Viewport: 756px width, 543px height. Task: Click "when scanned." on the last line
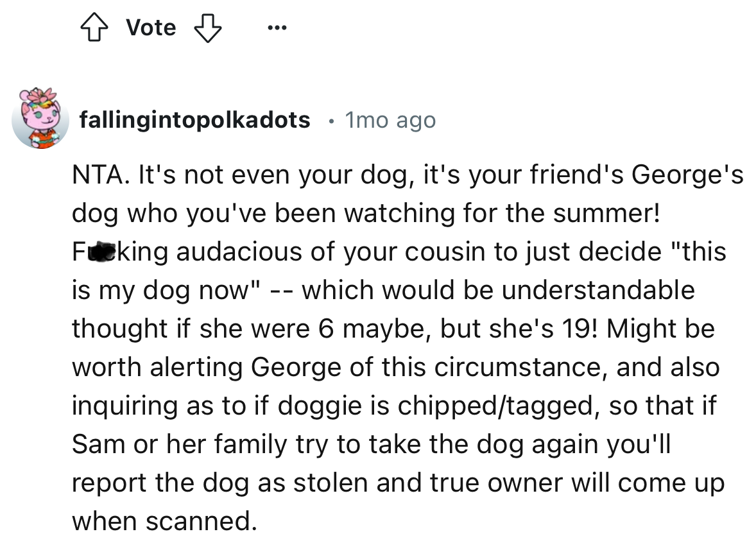pyautogui.click(x=164, y=521)
